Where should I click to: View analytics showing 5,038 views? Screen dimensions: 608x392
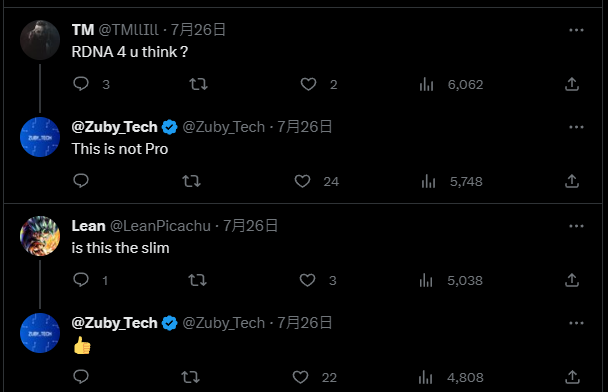point(451,280)
